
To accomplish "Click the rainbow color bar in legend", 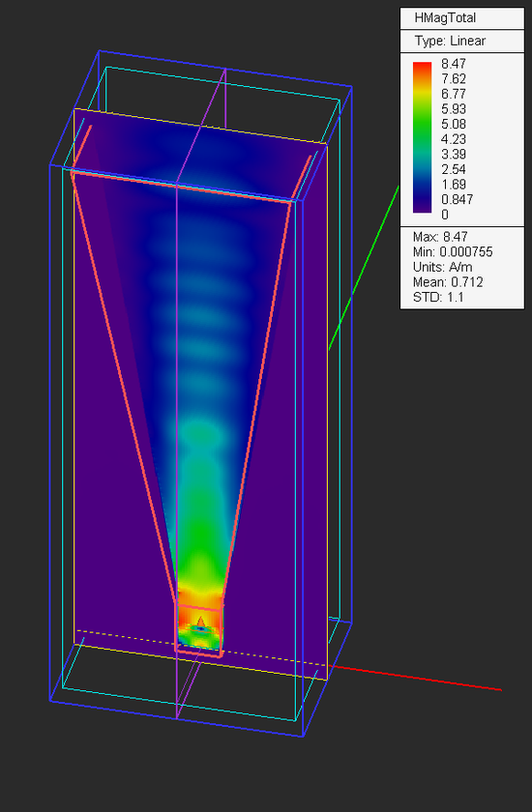I will 422,137.
